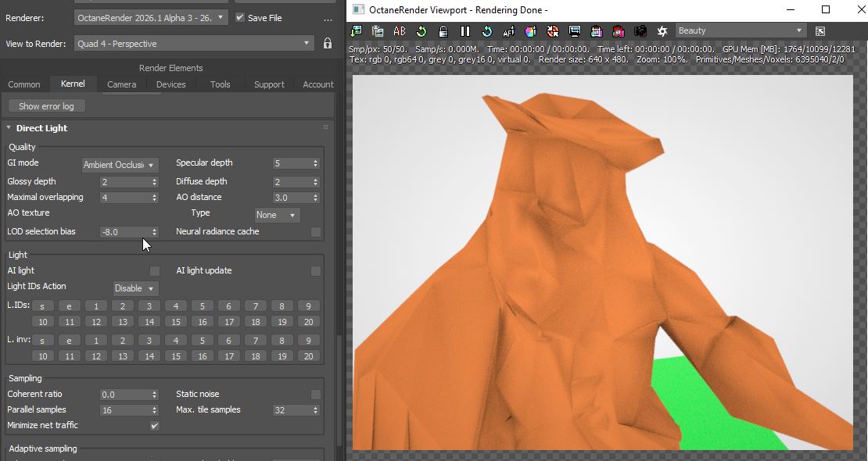This screenshot has height=461, width=868.
Task: Click the copy to clipboard icon in viewport toolbar
Action: pos(378,31)
